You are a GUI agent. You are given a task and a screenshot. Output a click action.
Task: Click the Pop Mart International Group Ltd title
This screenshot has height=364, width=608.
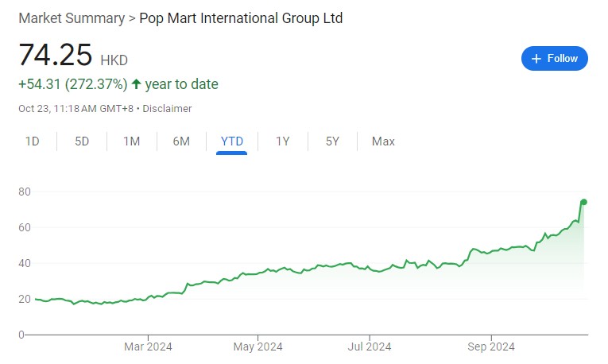click(x=241, y=17)
